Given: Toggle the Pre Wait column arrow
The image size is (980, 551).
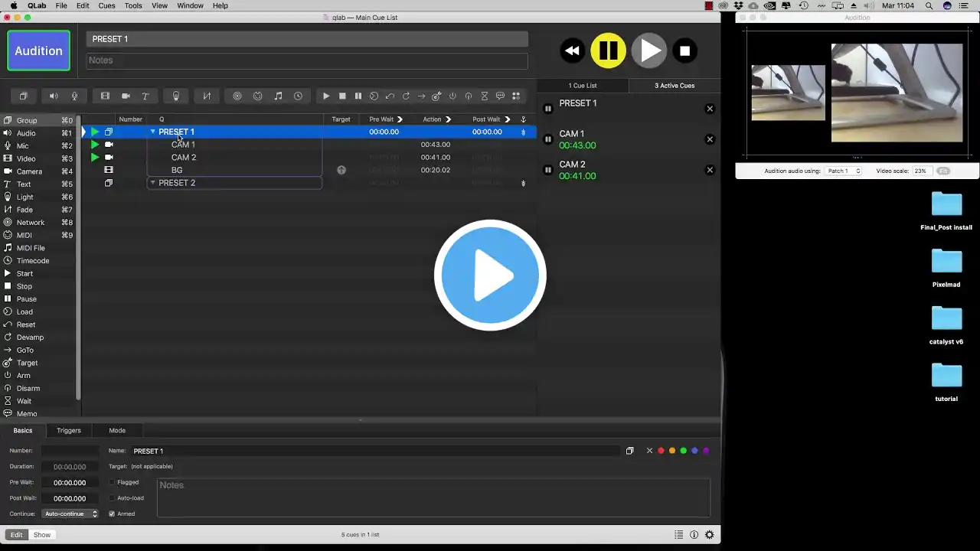Looking at the screenshot, I should 400,119.
